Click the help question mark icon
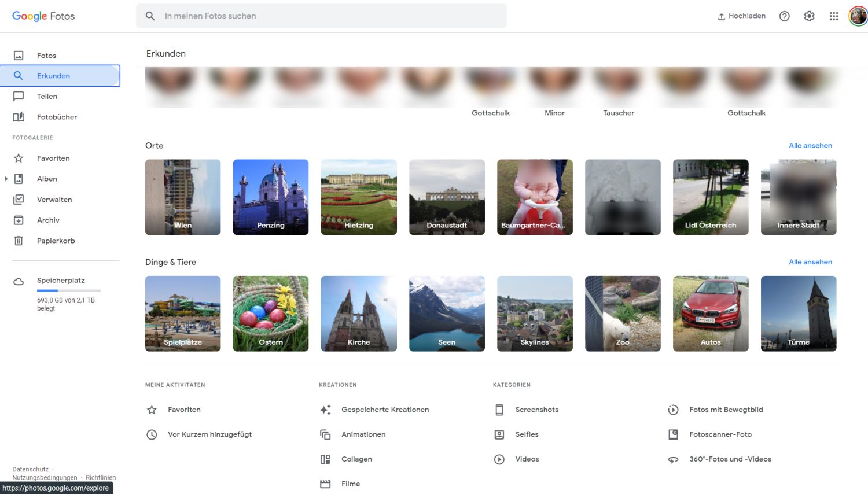This screenshot has height=494, width=868. [784, 16]
